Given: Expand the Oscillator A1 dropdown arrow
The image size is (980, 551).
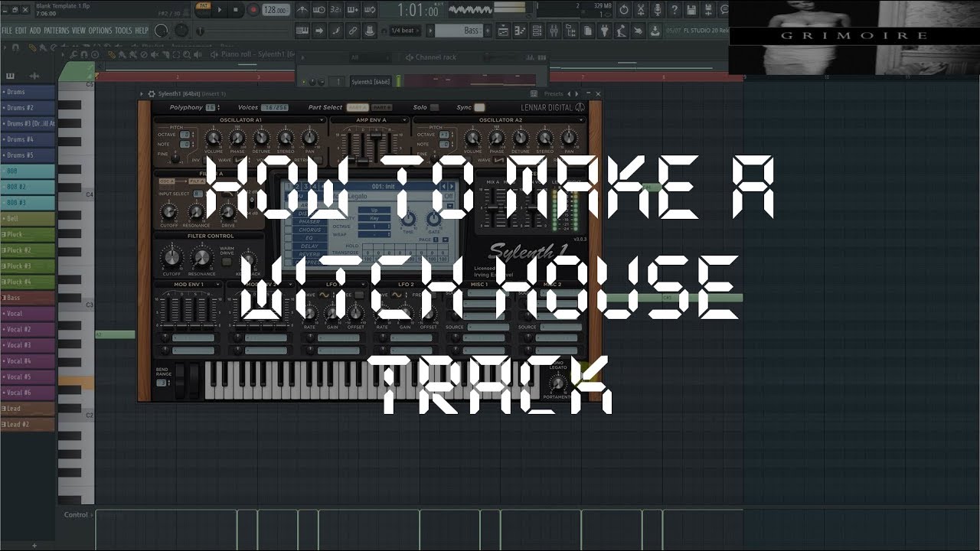Looking at the screenshot, I should pyautogui.click(x=322, y=120).
